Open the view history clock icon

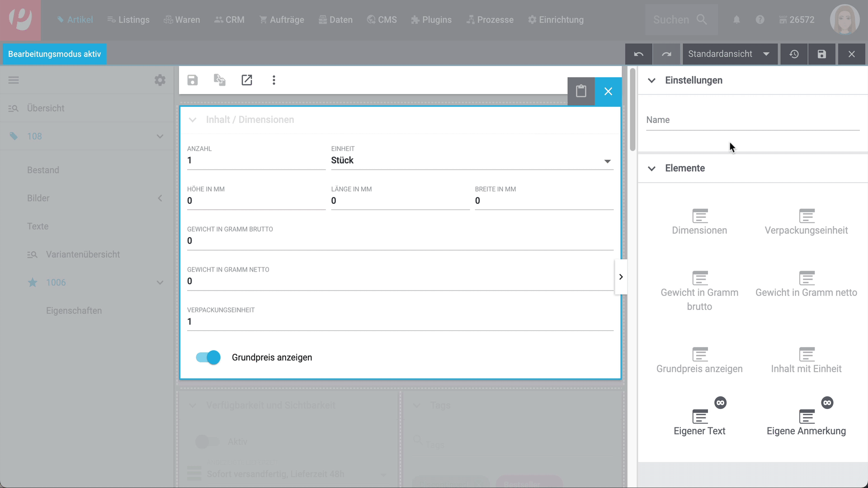tap(794, 54)
